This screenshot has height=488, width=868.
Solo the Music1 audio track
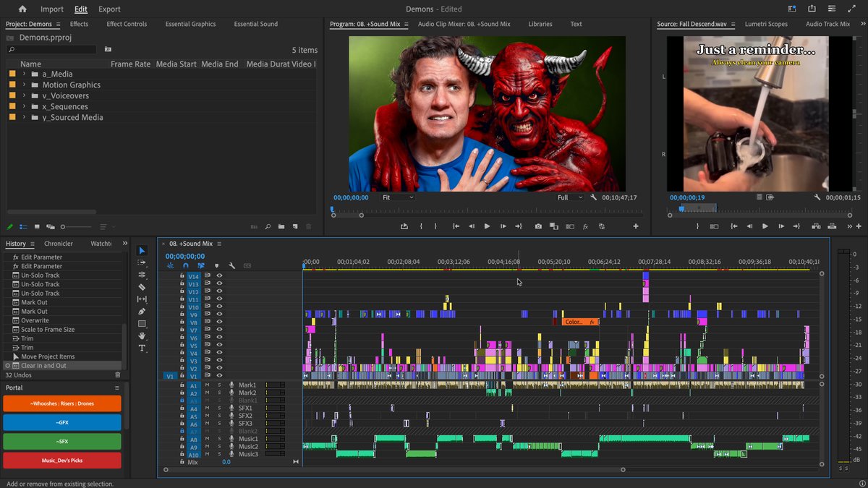[219, 439]
